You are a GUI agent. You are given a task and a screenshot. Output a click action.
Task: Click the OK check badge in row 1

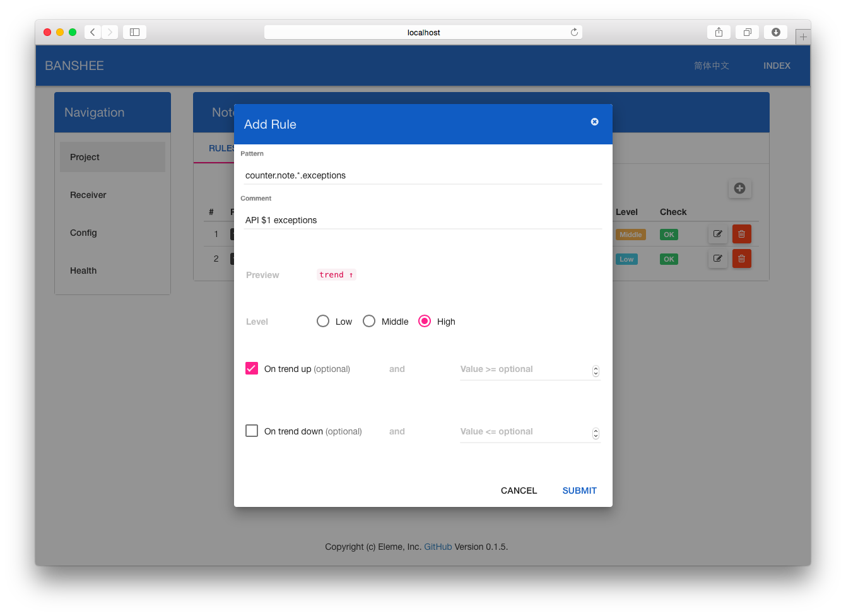(669, 235)
